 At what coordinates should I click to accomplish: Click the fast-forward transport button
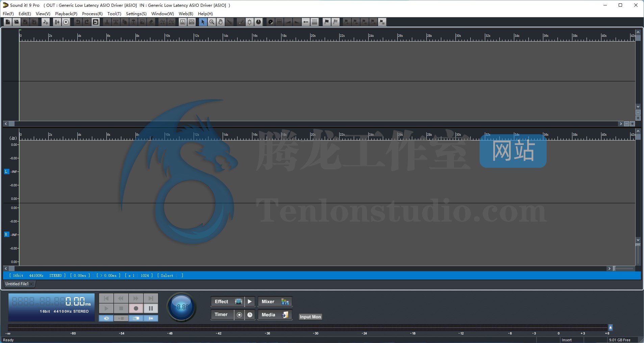click(x=136, y=298)
